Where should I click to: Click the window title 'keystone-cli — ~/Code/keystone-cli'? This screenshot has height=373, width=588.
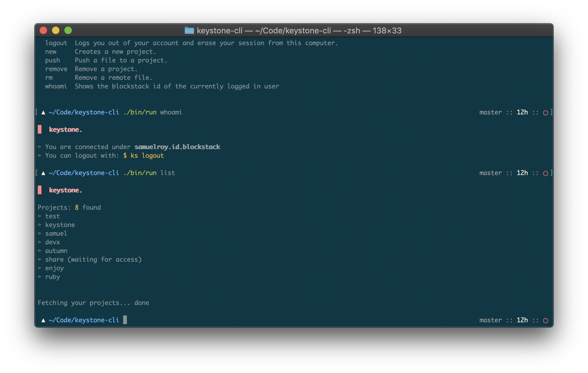[x=264, y=31]
